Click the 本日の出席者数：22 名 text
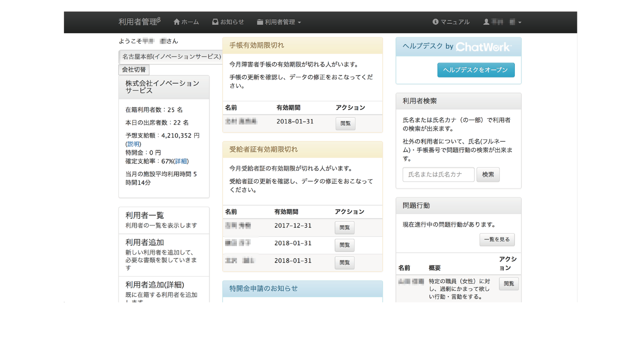The width and height of the screenshot is (643, 364). coord(157,122)
